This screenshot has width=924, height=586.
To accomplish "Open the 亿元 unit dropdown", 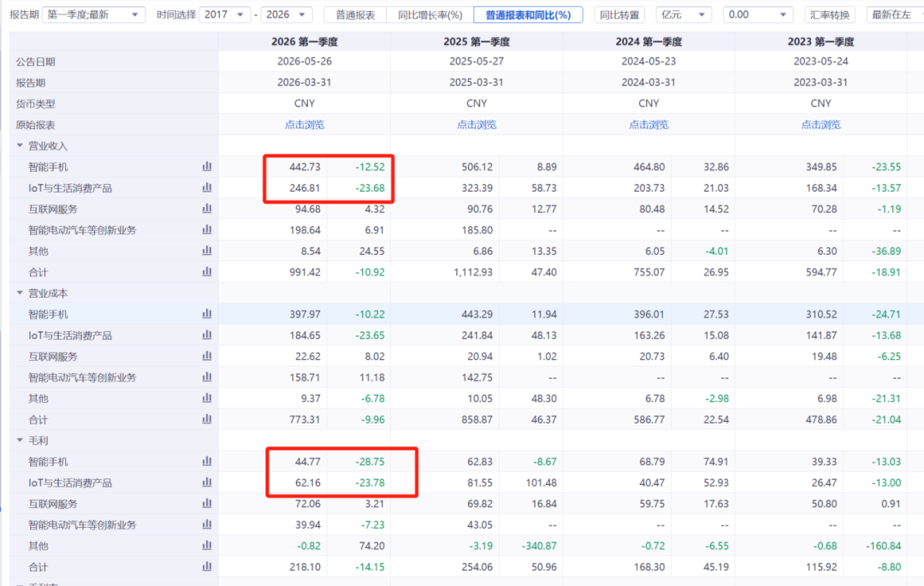I will [684, 15].
